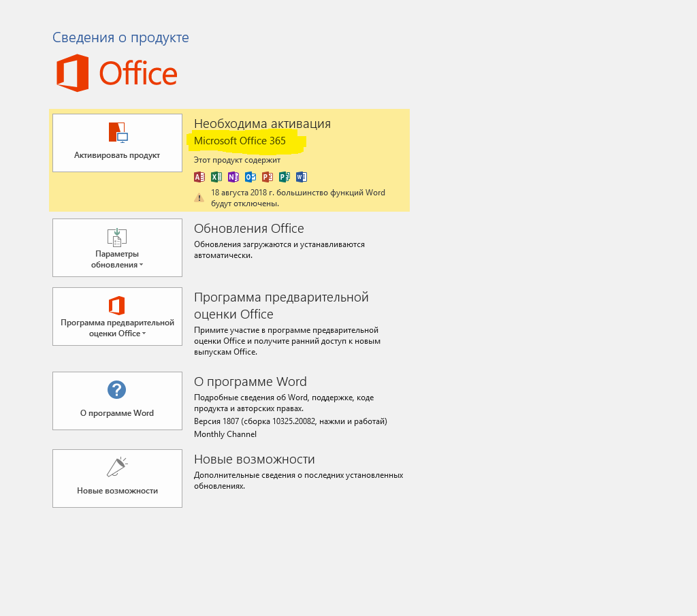
Task: Click the Excel app icon
Action: [x=216, y=177]
